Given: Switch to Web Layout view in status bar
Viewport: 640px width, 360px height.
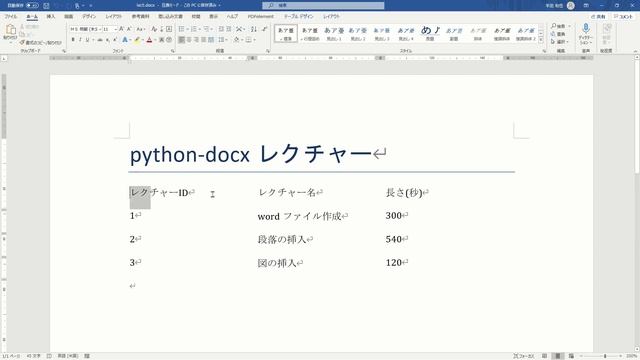Looking at the screenshot, I should (571, 356).
